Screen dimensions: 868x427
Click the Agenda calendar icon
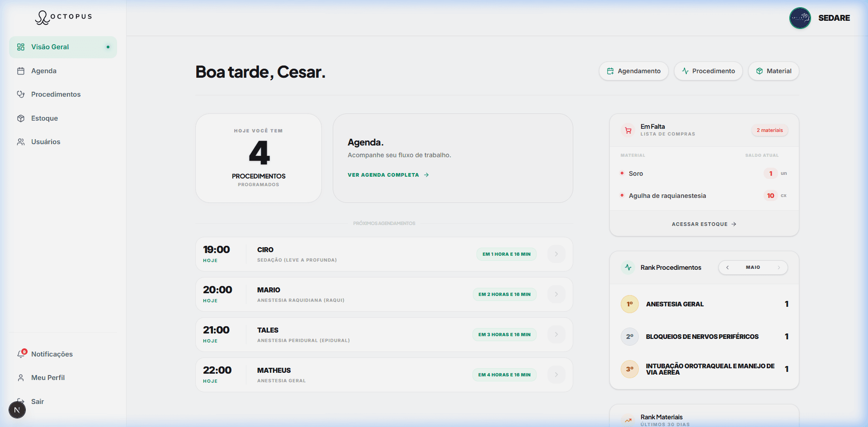pos(21,71)
